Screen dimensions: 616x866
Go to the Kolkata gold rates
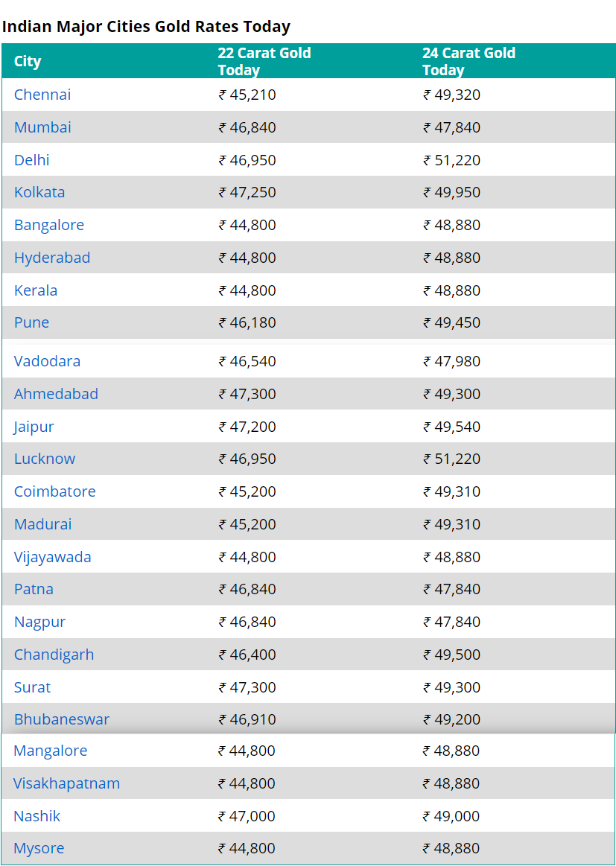pyautogui.click(x=39, y=191)
